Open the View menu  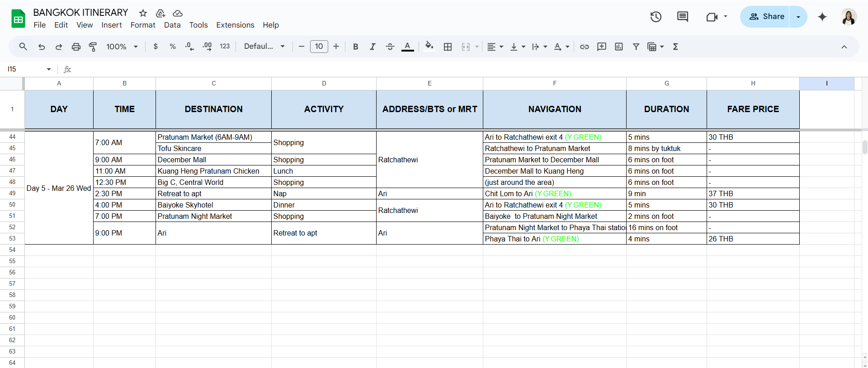click(85, 25)
